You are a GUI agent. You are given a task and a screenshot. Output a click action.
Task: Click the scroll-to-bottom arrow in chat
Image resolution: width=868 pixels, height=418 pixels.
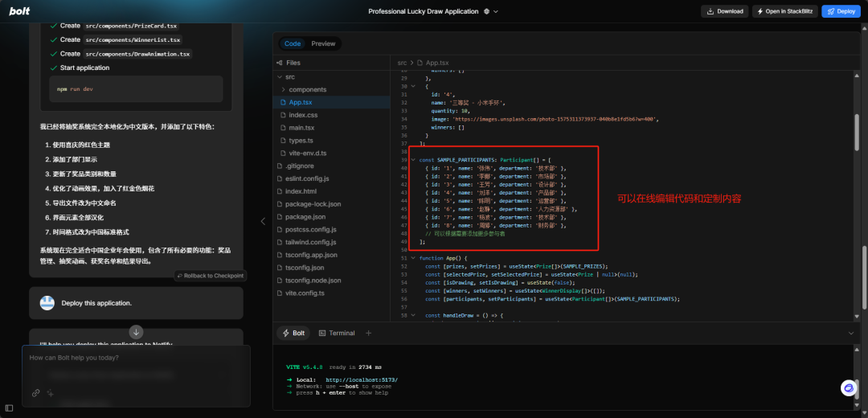coord(136,332)
